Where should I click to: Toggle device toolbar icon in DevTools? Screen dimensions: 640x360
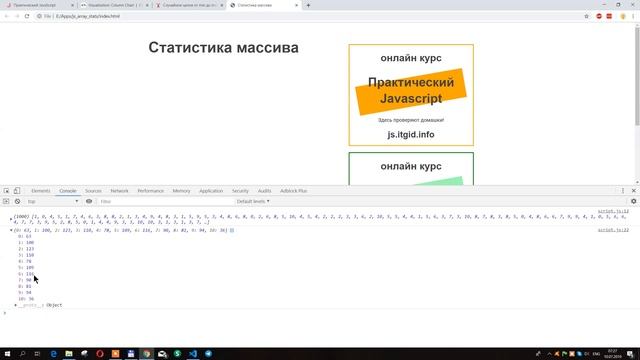point(17,191)
